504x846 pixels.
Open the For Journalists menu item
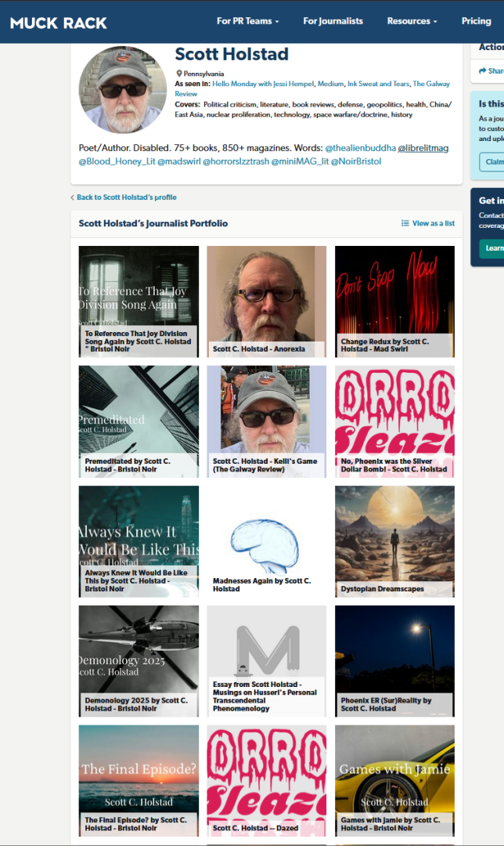click(x=333, y=21)
